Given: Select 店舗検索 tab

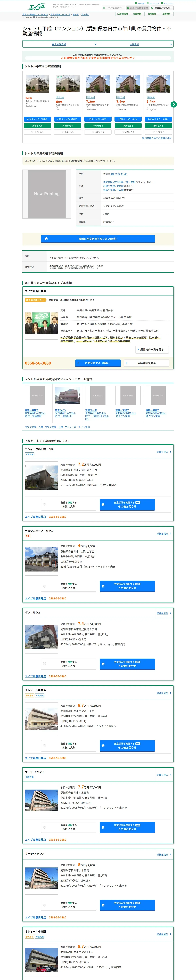Looking at the screenshot, I should [166, 14].
